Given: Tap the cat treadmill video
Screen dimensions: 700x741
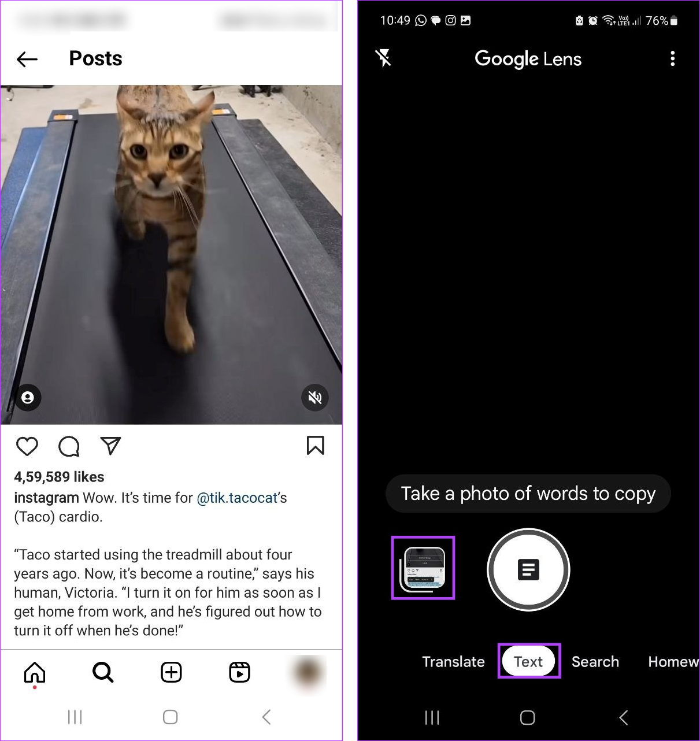Looking at the screenshot, I should (x=171, y=255).
